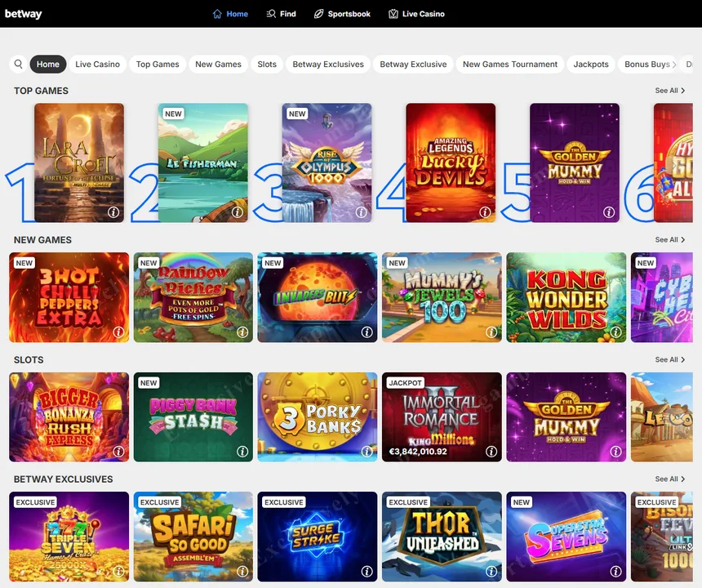Expand See All for Betway Exclusives

669,479
